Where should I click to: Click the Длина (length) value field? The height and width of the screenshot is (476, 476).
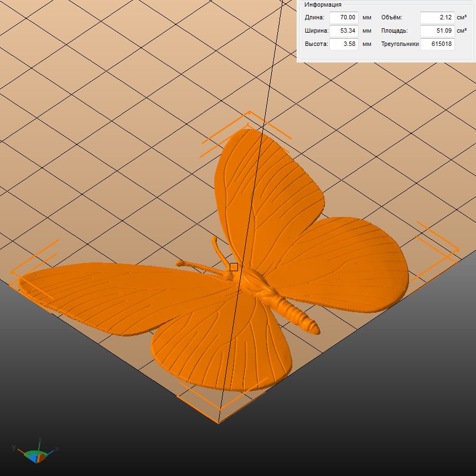344,18
